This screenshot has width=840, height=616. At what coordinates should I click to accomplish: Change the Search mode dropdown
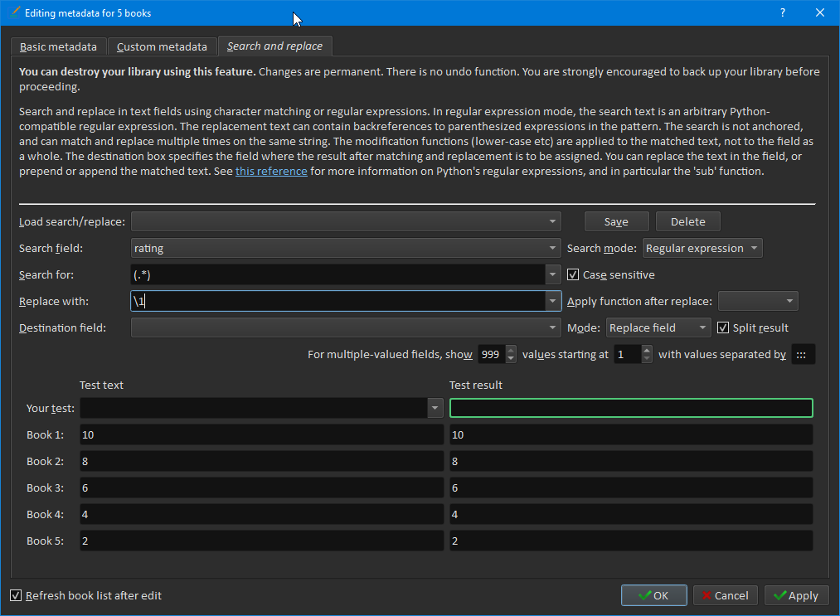[702, 248]
